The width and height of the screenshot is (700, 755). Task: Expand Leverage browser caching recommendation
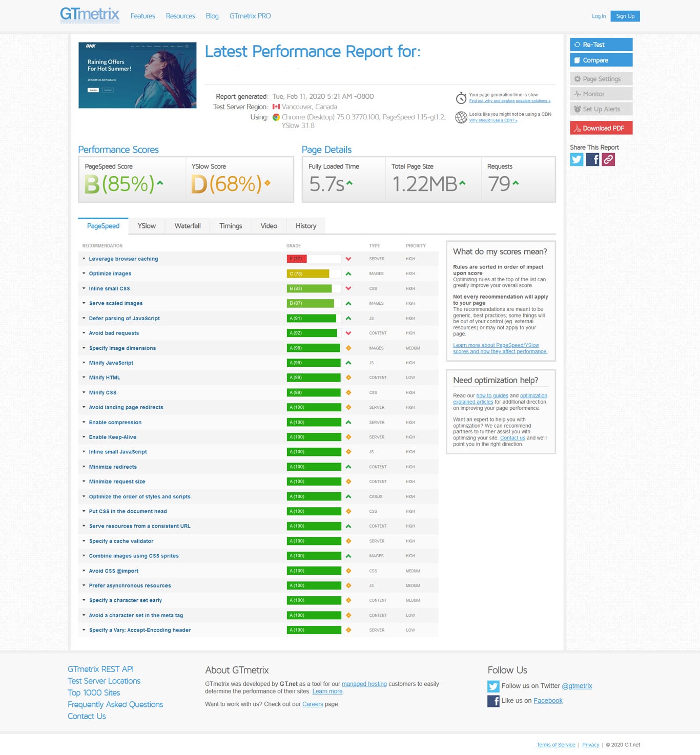tap(123, 259)
